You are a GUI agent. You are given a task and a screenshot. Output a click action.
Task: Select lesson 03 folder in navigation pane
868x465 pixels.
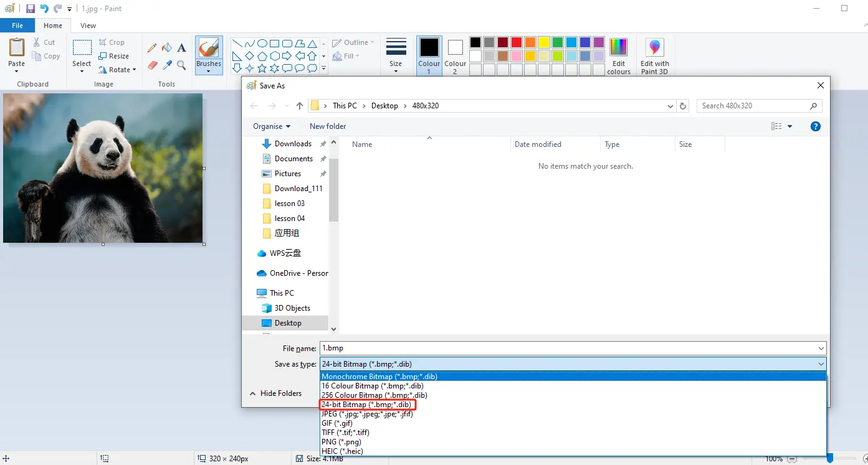290,204
